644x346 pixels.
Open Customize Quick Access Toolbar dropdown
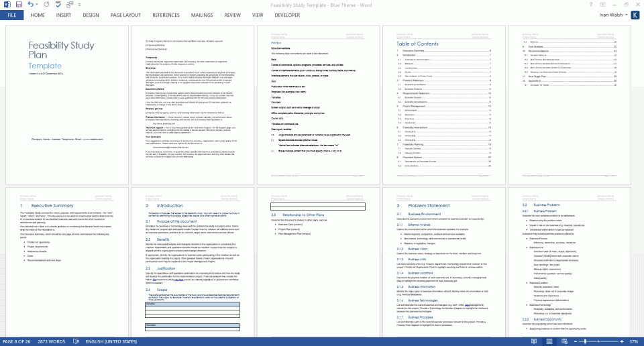click(79, 5)
